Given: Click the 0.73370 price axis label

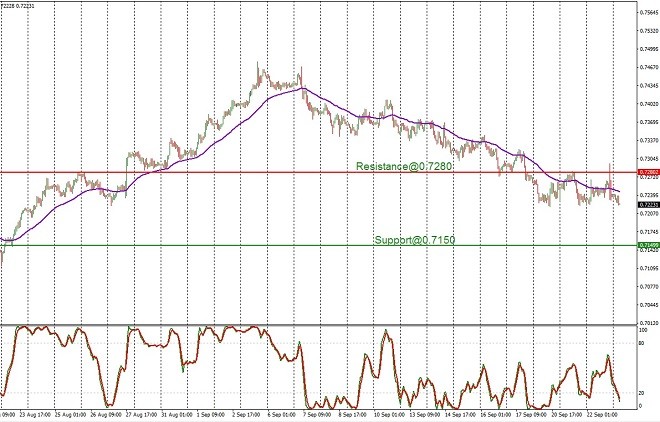Looking at the screenshot, I should [x=649, y=140].
